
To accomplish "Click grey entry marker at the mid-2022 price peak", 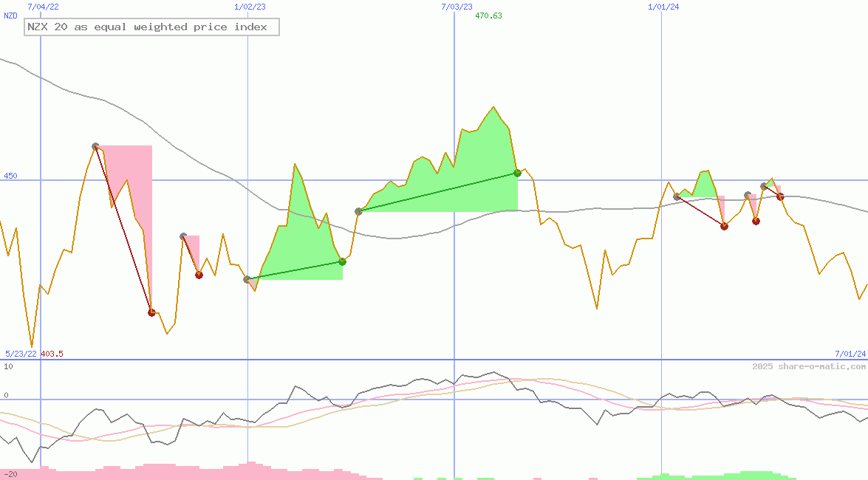I will 95,147.
